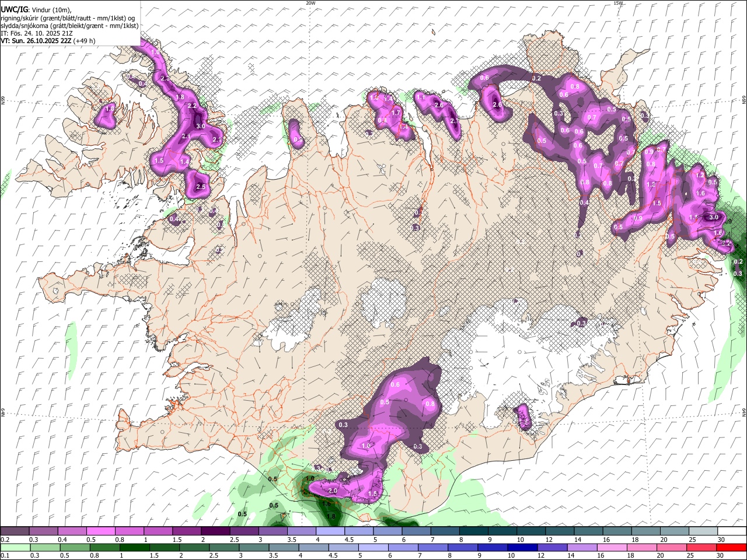Click the 2.0 value on the south coast snow band

333,491
